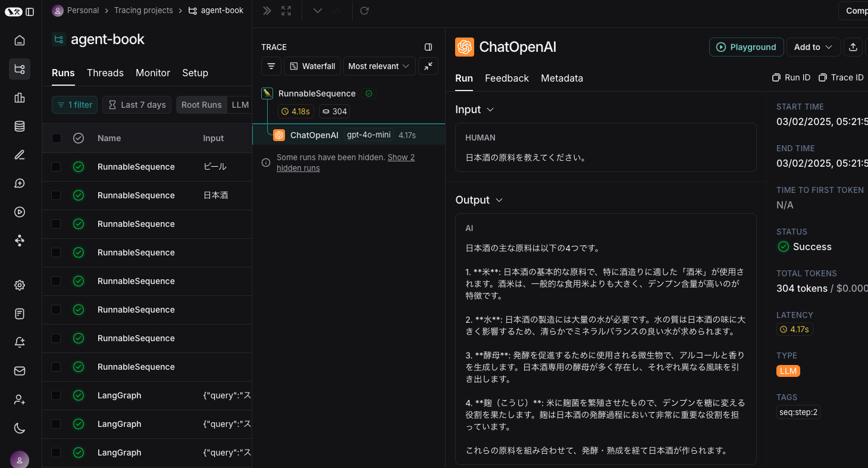Toggle the sidebar panel icon at top left
The width and height of the screenshot is (868, 468).
pos(30,11)
